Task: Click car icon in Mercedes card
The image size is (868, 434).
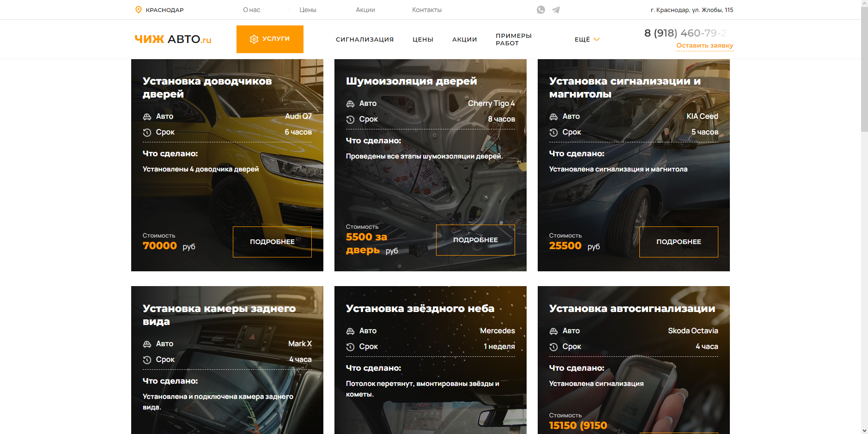Action: (x=350, y=331)
